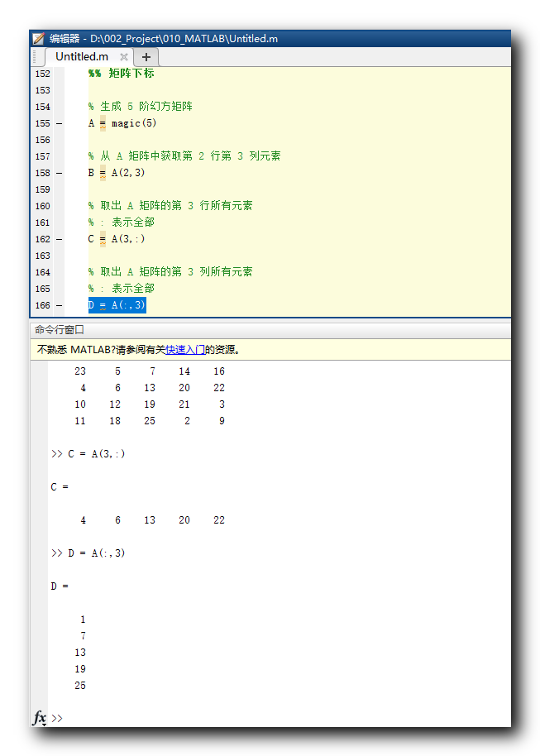Close the Untitled.m tab
540x756 pixels.
(124, 57)
